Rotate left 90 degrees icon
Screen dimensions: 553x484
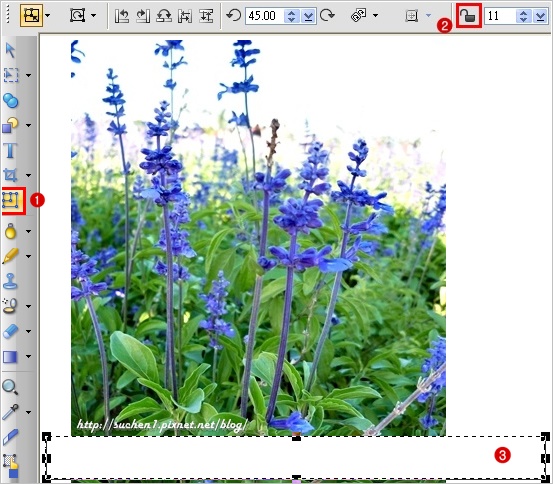(122, 16)
